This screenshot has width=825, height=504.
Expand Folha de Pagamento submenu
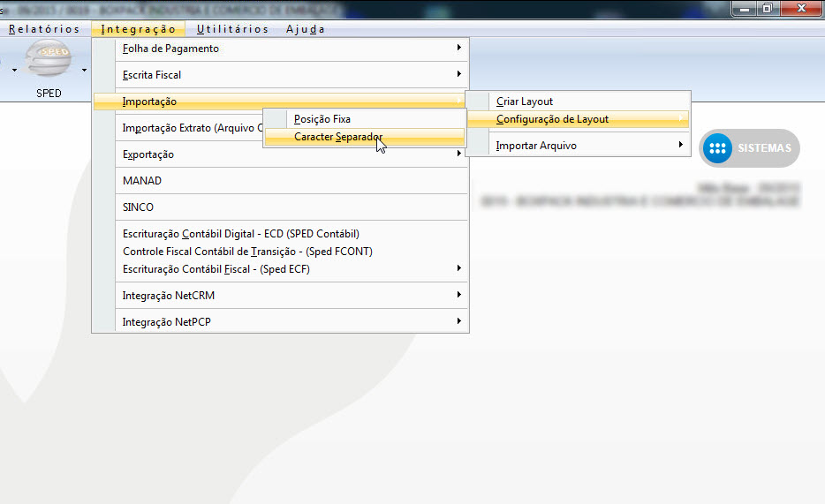[x=170, y=49]
